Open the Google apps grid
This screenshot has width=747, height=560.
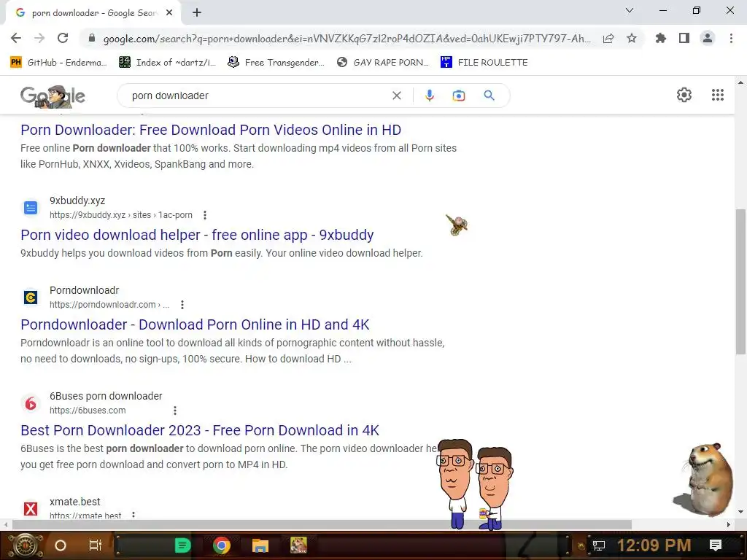point(718,95)
